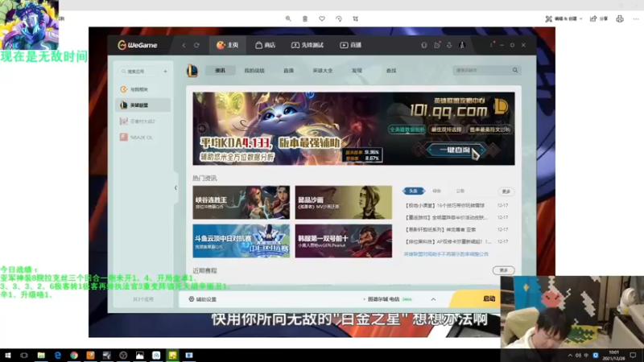Switch to the 英雄大全 sub-tab
Screen dimensions: 644x362
[x=323, y=71]
